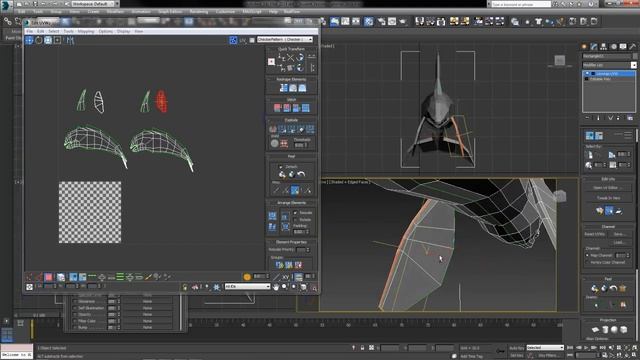Viewport: 640px width, 360px height.
Task: Select Polygon sub-object mode in Edit UVWs bottom bar
Action: 49,277
